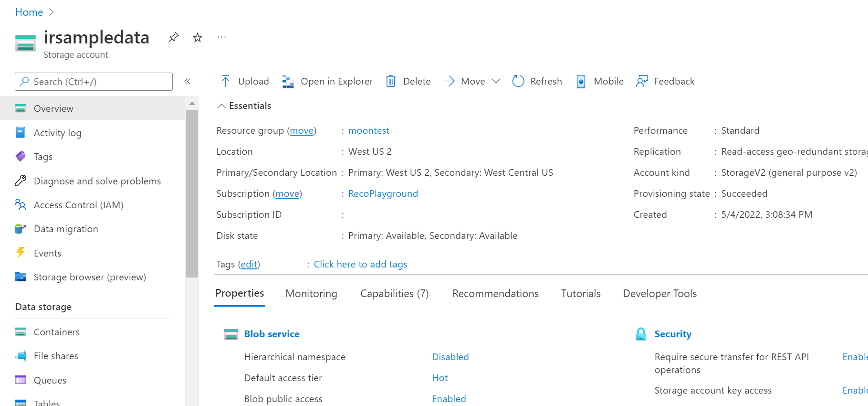Image resolution: width=868 pixels, height=406 pixels.
Task: Click the Activity log icon
Action: pyautogui.click(x=21, y=132)
